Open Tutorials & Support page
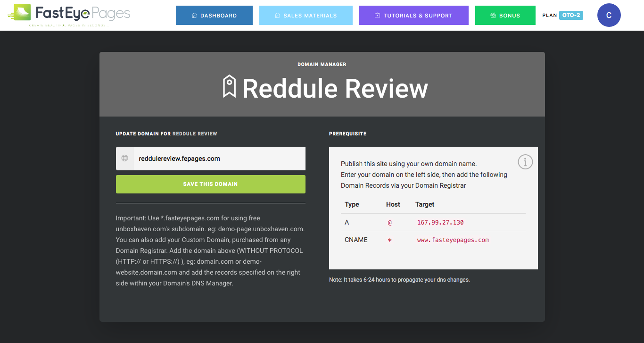 click(414, 15)
